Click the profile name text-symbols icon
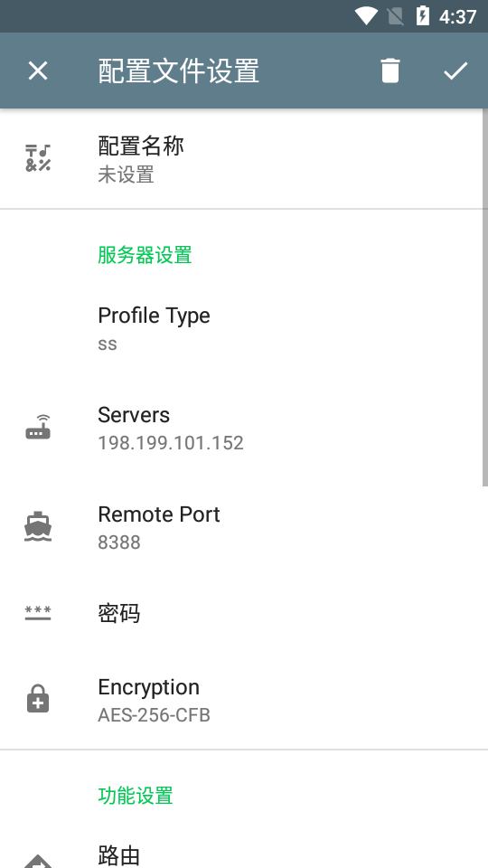The width and height of the screenshot is (488, 868). pyautogui.click(x=38, y=158)
